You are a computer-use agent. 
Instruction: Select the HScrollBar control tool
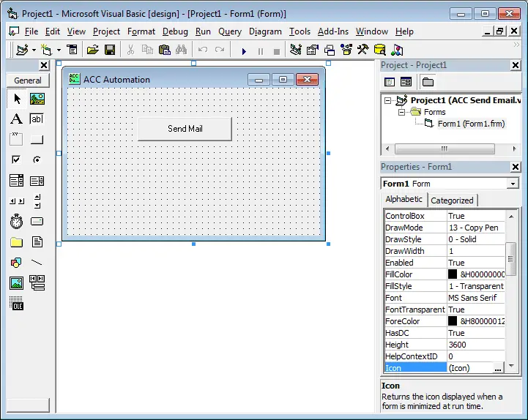(17, 201)
